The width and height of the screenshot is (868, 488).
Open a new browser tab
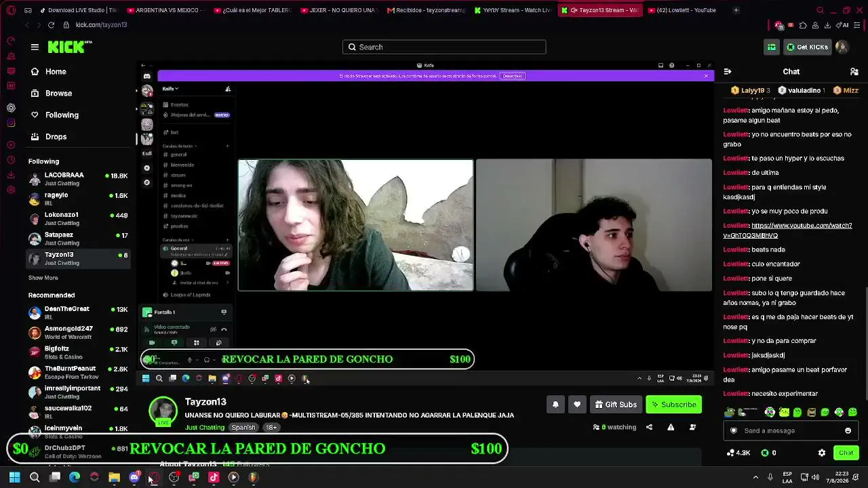(736, 10)
